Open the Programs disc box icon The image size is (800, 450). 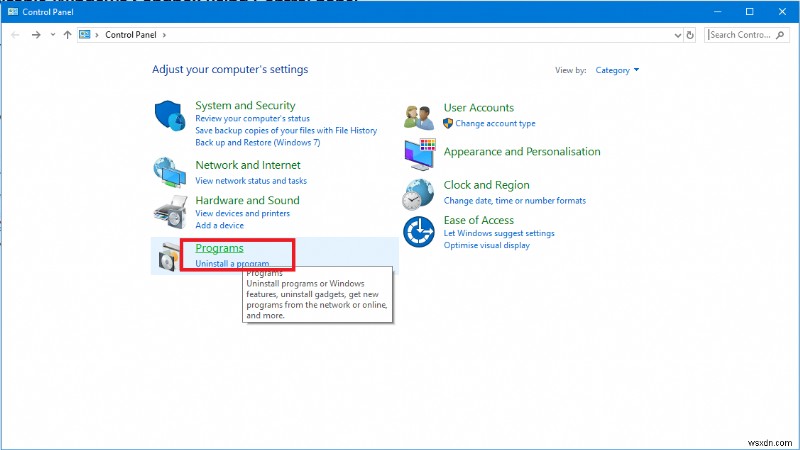pos(169,257)
